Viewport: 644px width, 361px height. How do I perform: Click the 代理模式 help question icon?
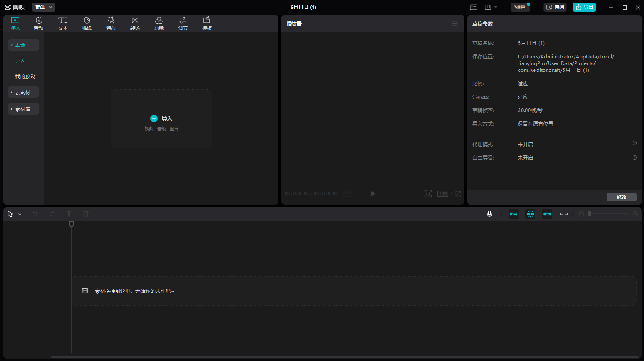click(x=635, y=143)
